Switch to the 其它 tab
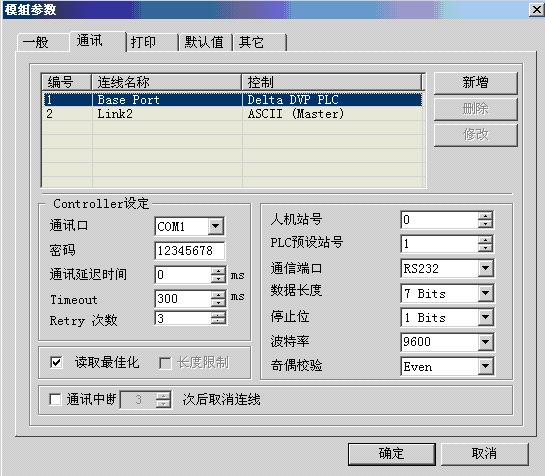This screenshot has height=476, width=545. coord(259,43)
